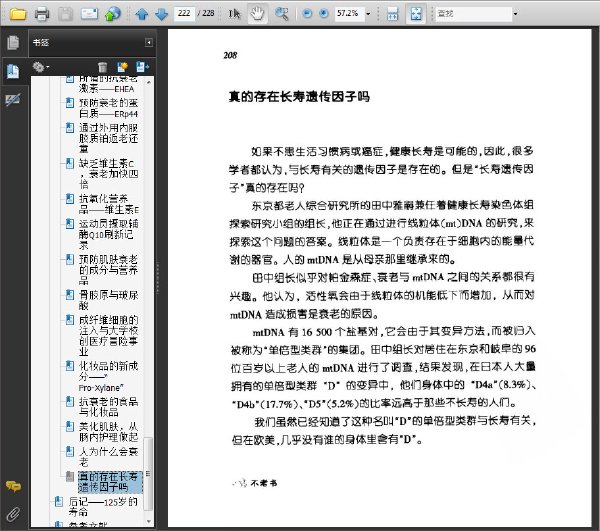Open bookmark 人为什么会衰老
This screenshot has width=600, height=531.
coord(108,457)
